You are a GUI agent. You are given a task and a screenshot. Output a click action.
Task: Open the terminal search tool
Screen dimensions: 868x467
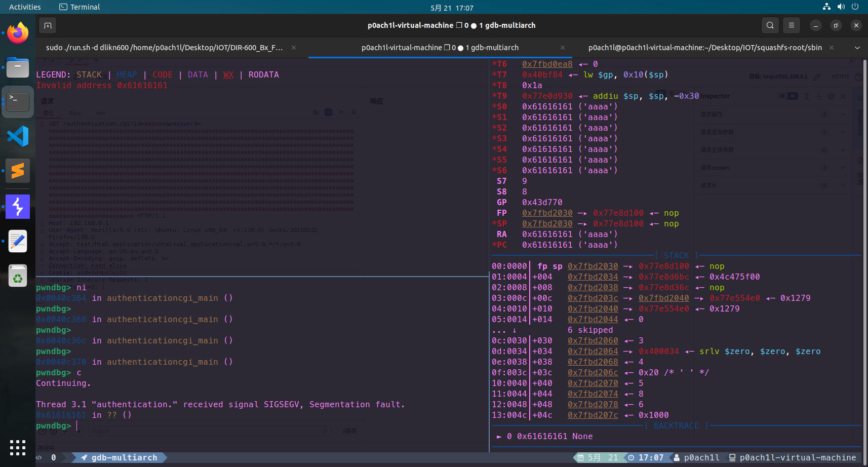[x=770, y=25]
